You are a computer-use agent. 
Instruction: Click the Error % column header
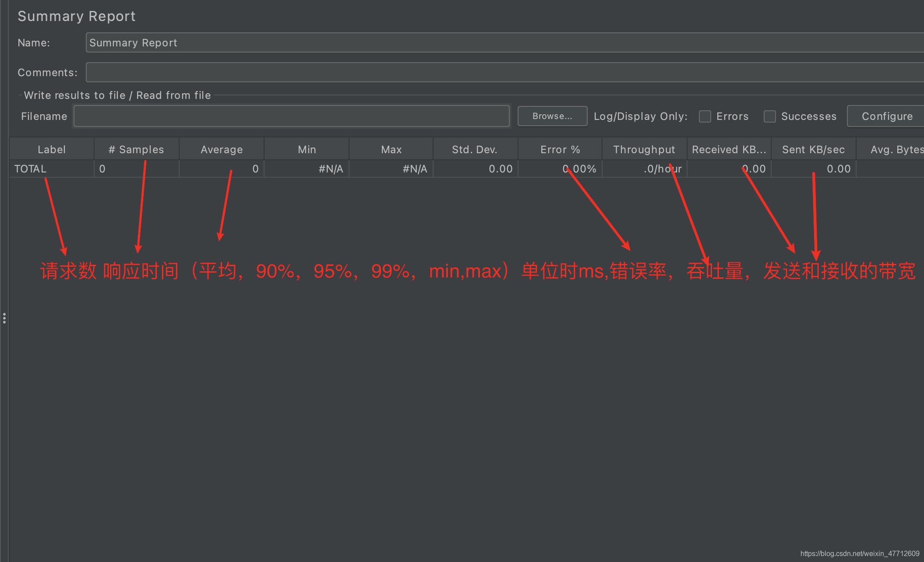(560, 149)
